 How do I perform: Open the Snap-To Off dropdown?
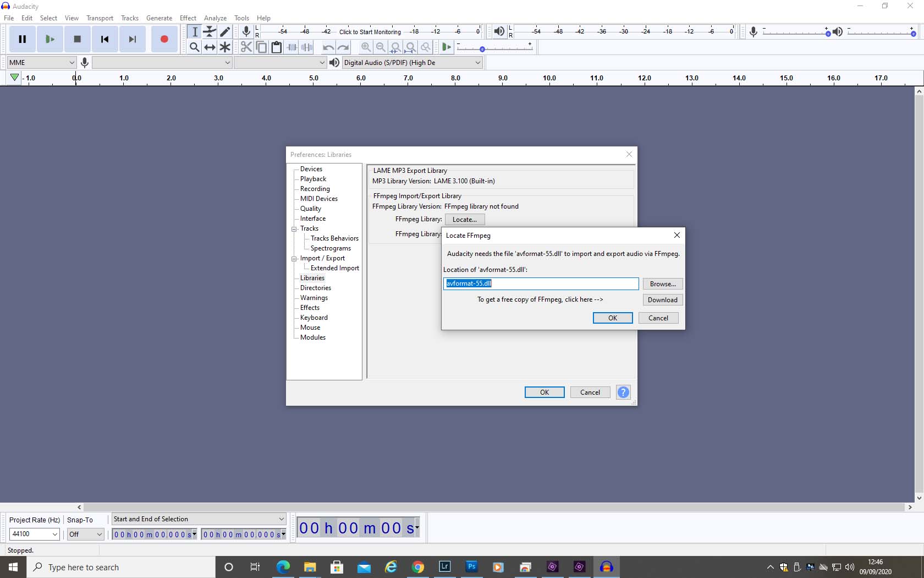85,534
